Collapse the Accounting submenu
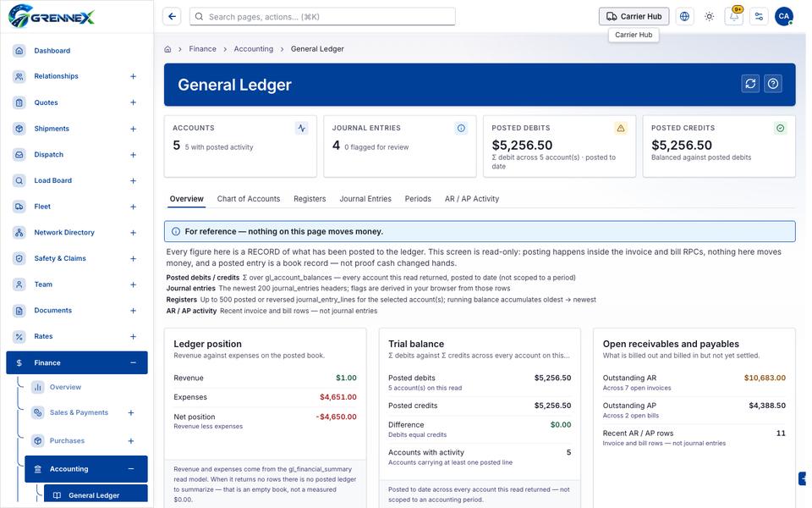Screen dimensions: 812x508 (131, 468)
